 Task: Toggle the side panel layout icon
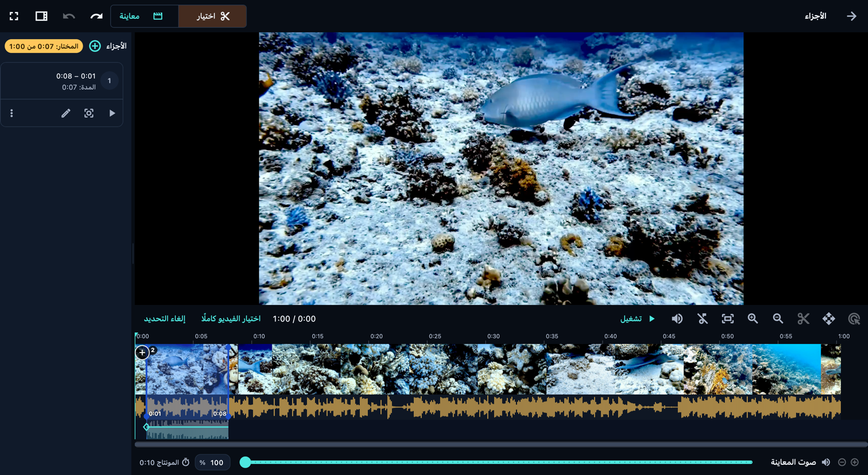[x=41, y=16]
